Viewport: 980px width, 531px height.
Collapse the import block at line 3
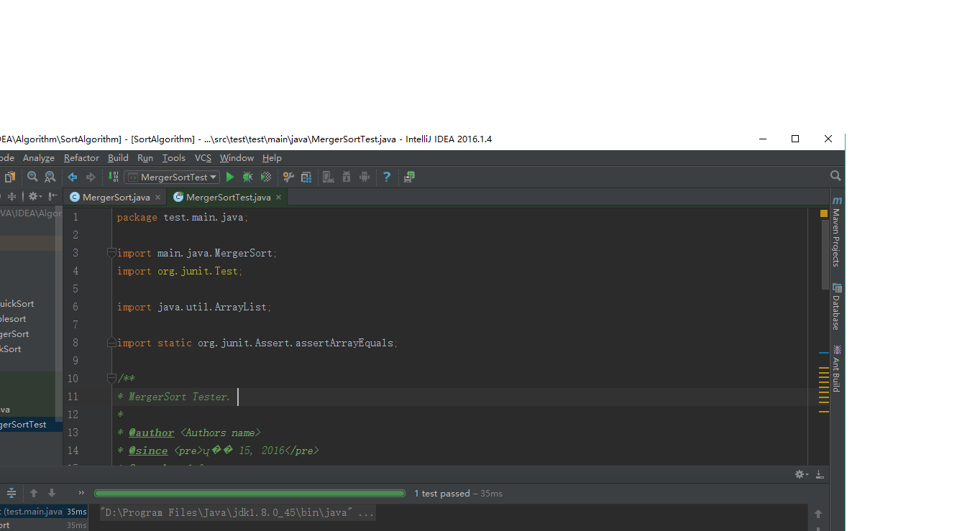[x=111, y=253]
